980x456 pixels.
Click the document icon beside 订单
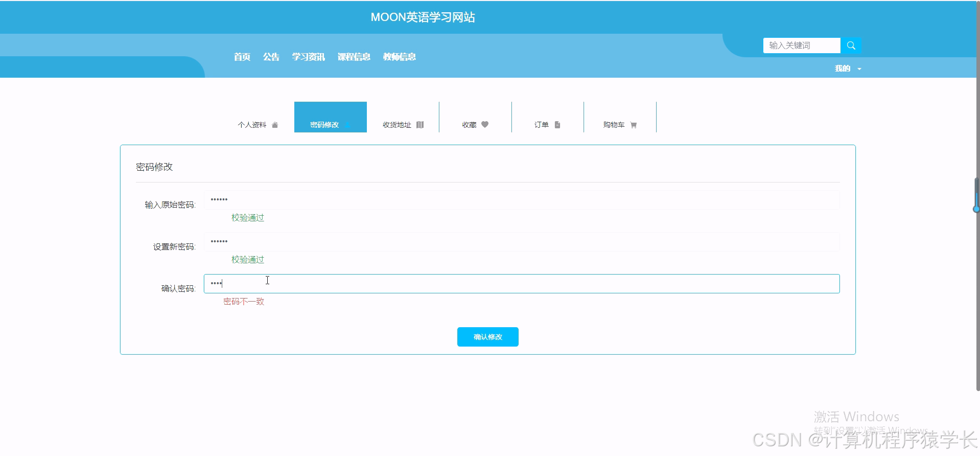coord(557,125)
